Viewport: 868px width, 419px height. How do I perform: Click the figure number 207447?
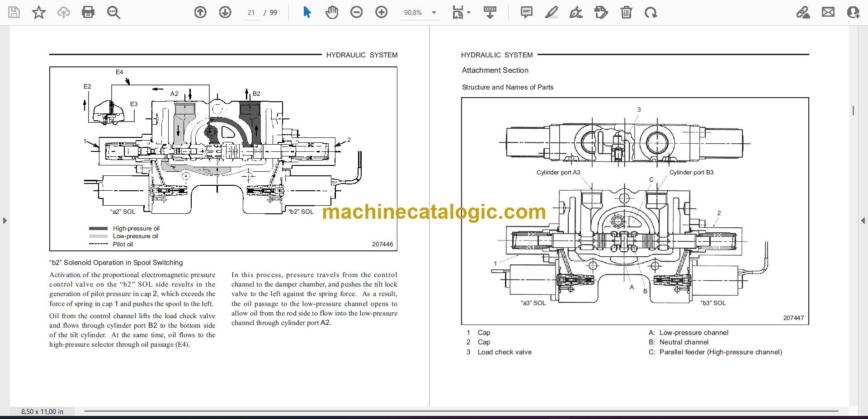click(x=793, y=318)
